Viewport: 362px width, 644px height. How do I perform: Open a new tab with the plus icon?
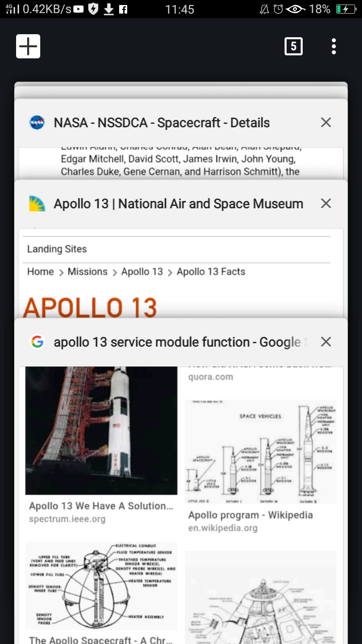point(28,46)
